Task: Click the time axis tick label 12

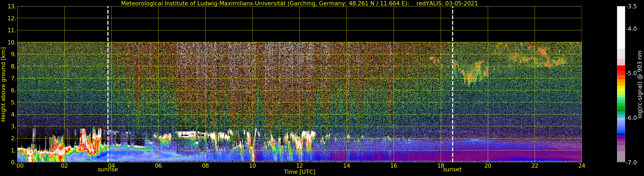Action: [300, 166]
